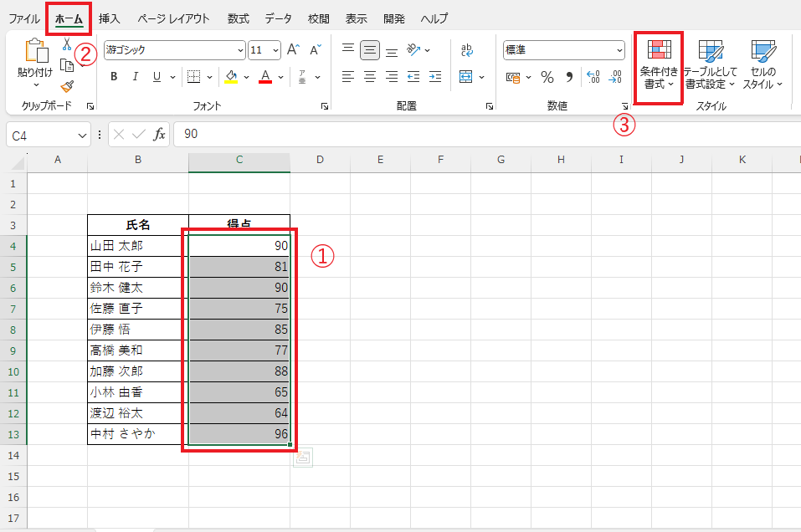The height and width of the screenshot is (532, 801).
Task: Open the number format dropdown (標準)
Action: (619, 50)
